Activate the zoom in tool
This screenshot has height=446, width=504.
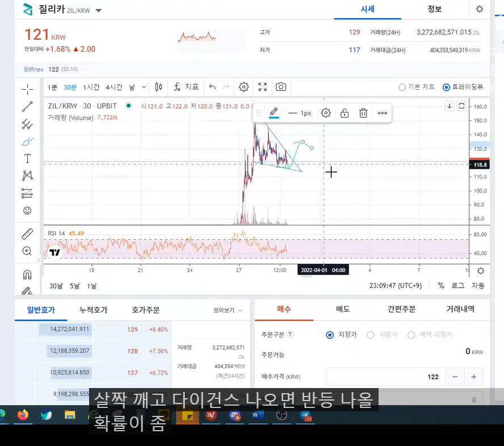point(27,251)
